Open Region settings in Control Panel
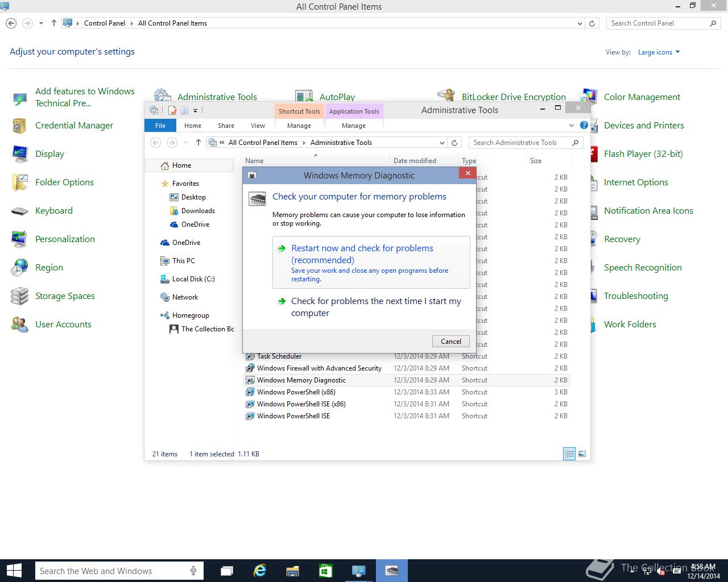The width and height of the screenshot is (728, 582). [49, 268]
